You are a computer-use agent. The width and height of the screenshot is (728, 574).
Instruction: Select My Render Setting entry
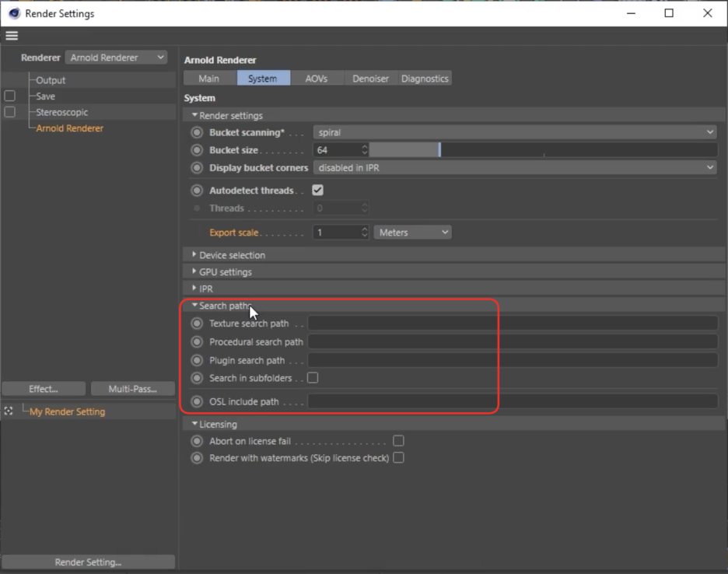click(68, 411)
